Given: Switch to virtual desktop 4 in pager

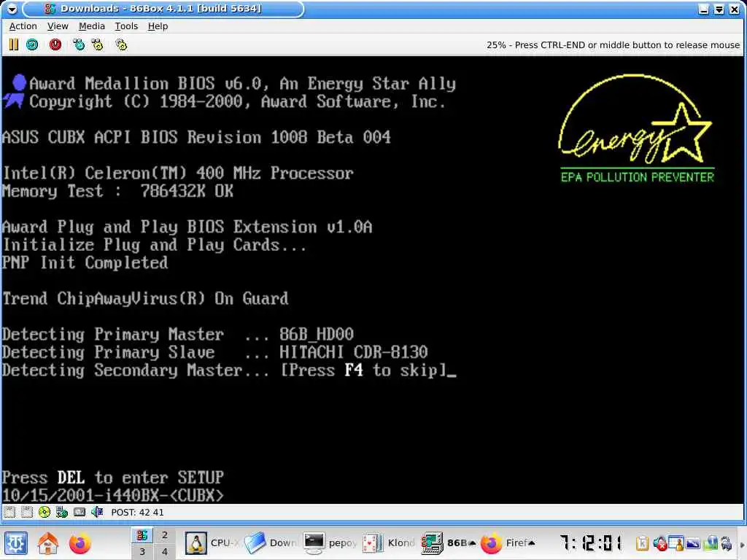Looking at the screenshot, I should coord(164,551).
